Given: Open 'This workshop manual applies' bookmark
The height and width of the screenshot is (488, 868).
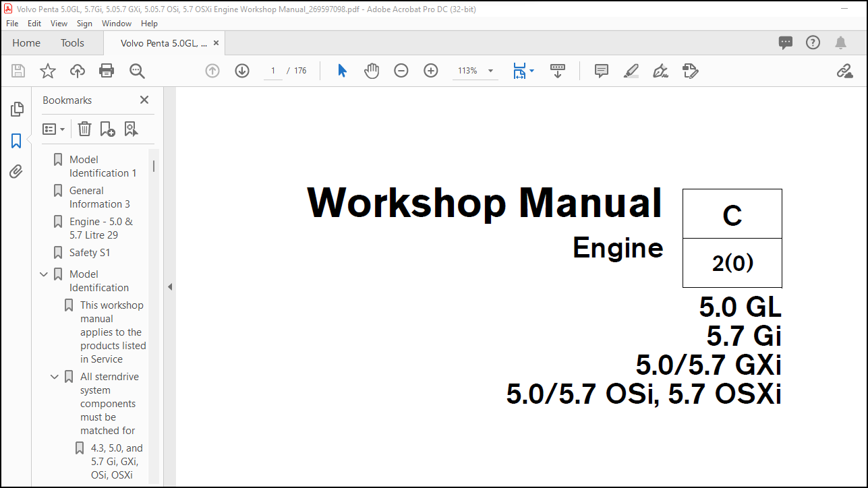Looking at the screenshot, I should pos(113,332).
